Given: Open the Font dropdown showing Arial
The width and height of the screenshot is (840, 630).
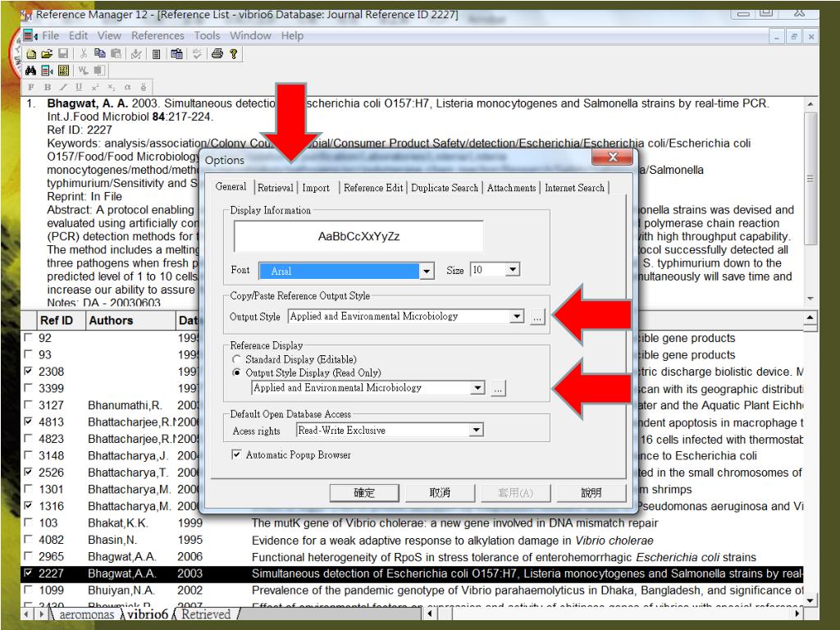Looking at the screenshot, I should click(x=426, y=271).
